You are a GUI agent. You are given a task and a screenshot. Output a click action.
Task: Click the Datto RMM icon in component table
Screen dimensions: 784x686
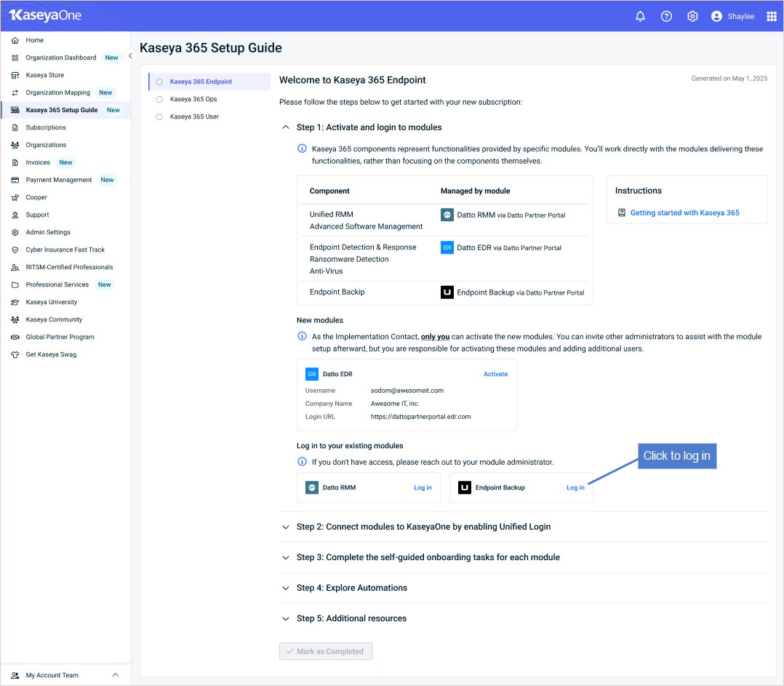pos(447,215)
